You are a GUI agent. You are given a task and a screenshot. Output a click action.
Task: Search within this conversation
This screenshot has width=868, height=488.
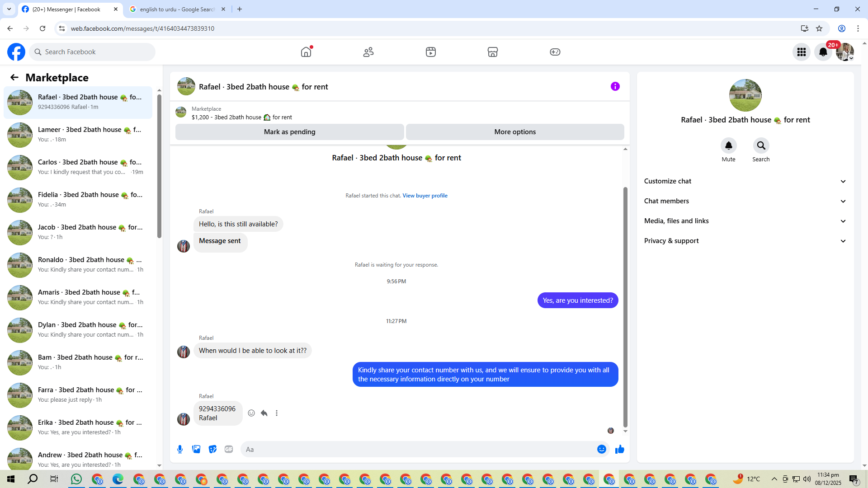coord(761,145)
